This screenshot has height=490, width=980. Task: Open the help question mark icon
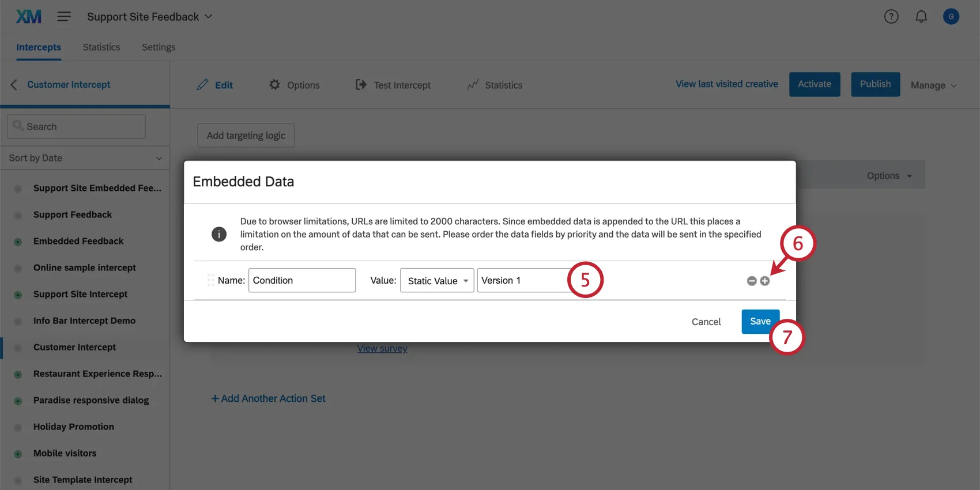click(x=891, y=17)
